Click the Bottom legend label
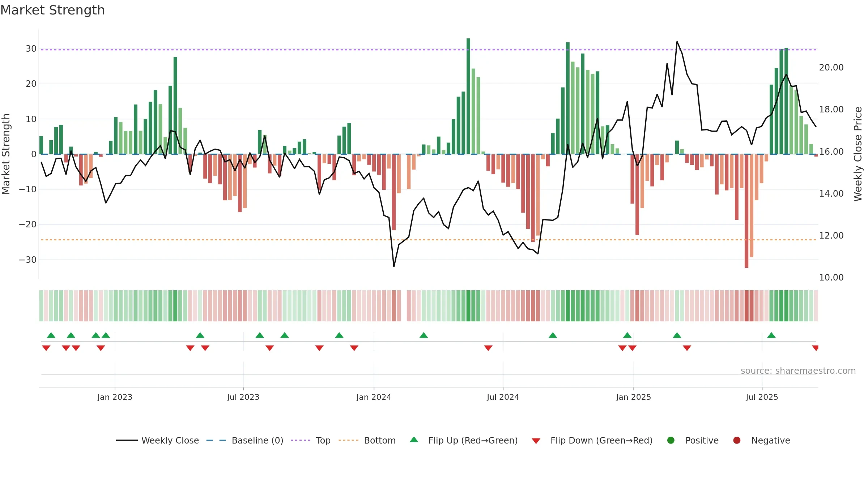868x488 pixels. pyautogui.click(x=380, y=440)
